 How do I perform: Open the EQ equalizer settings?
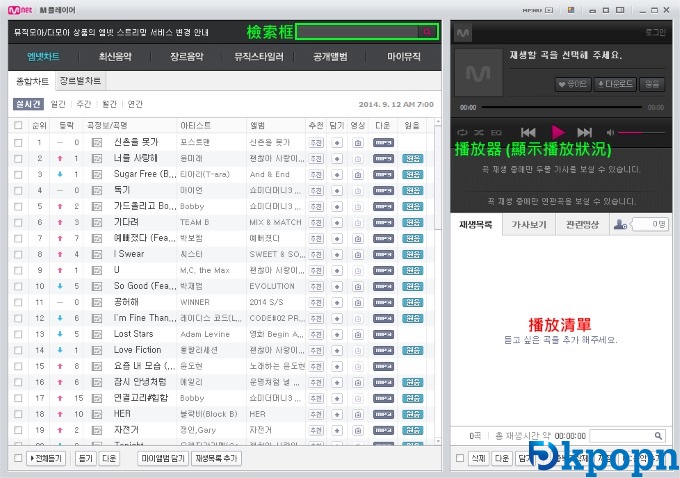[496, 132]
